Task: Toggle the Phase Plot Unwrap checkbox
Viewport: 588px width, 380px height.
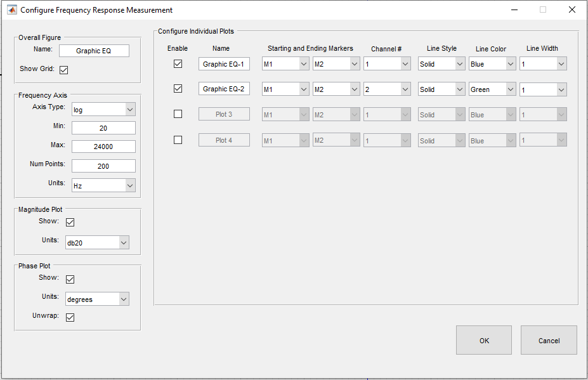Action: point(70,317)
